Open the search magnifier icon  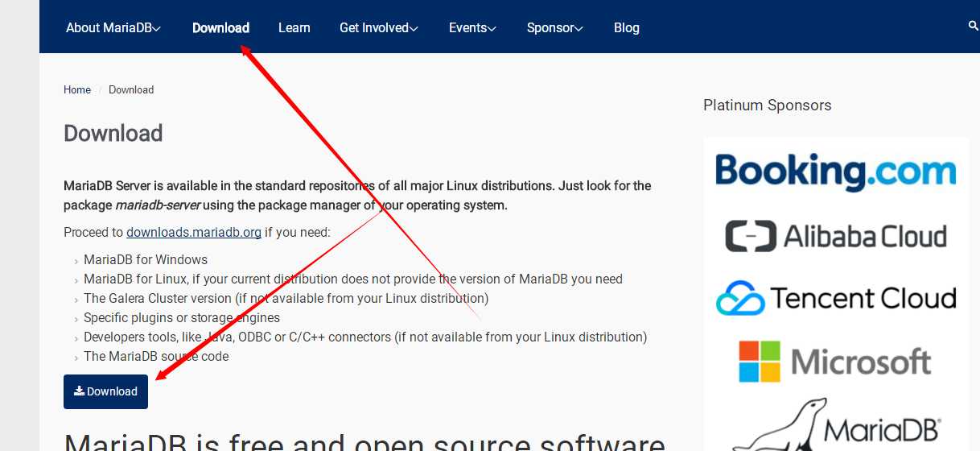[974, 26]
